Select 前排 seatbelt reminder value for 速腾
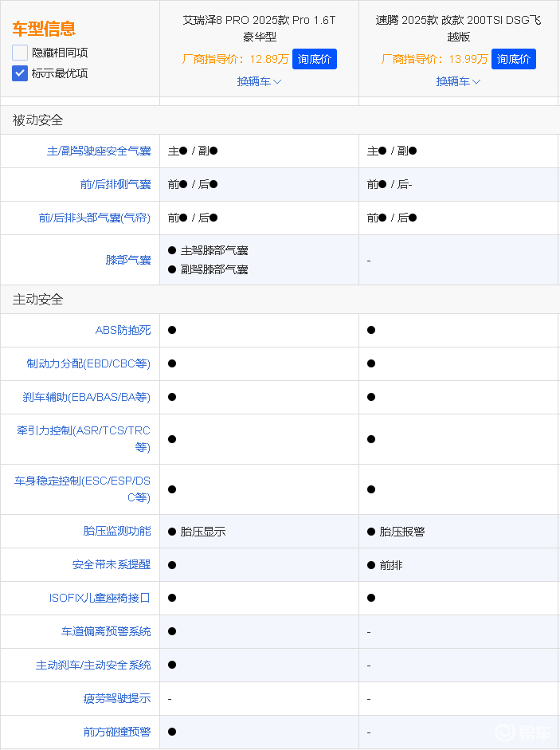Image resolution: width=560 pixels, height=750 pixels. tap(390, 565)
